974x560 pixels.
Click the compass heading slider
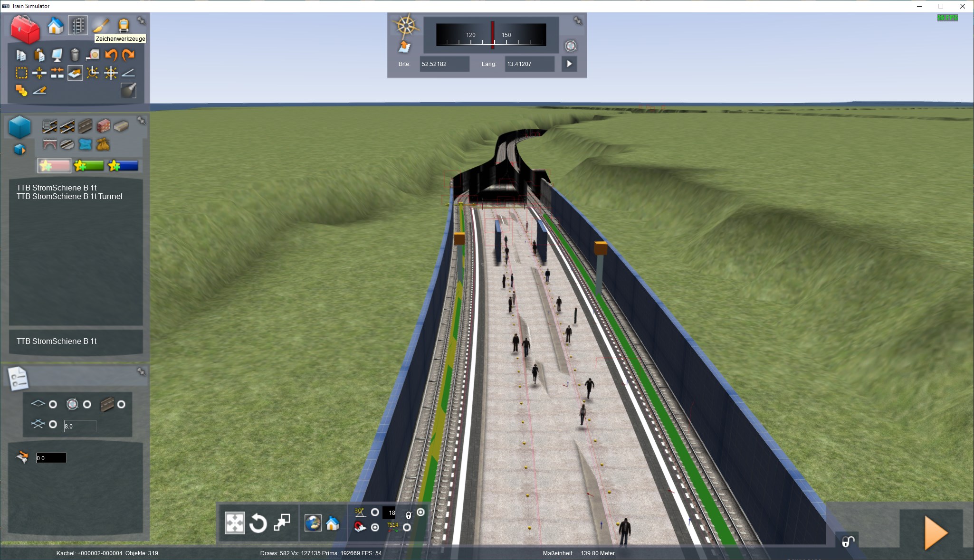point(491,35)
